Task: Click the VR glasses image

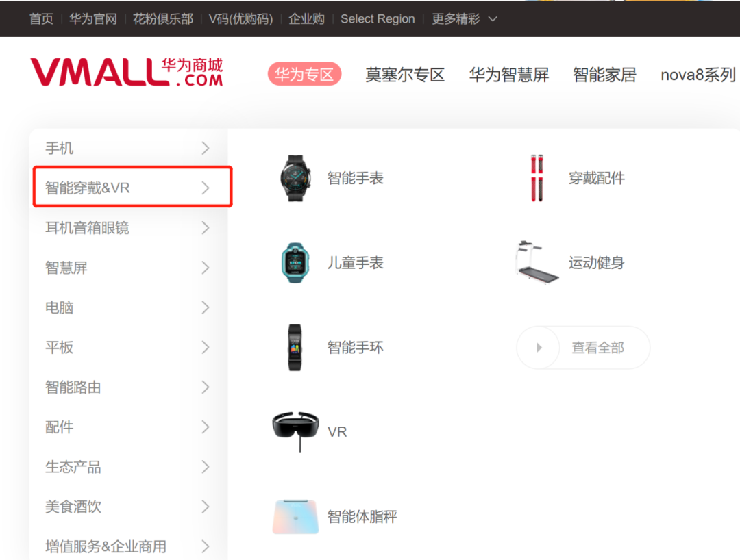Action: [x=295, y=431]
